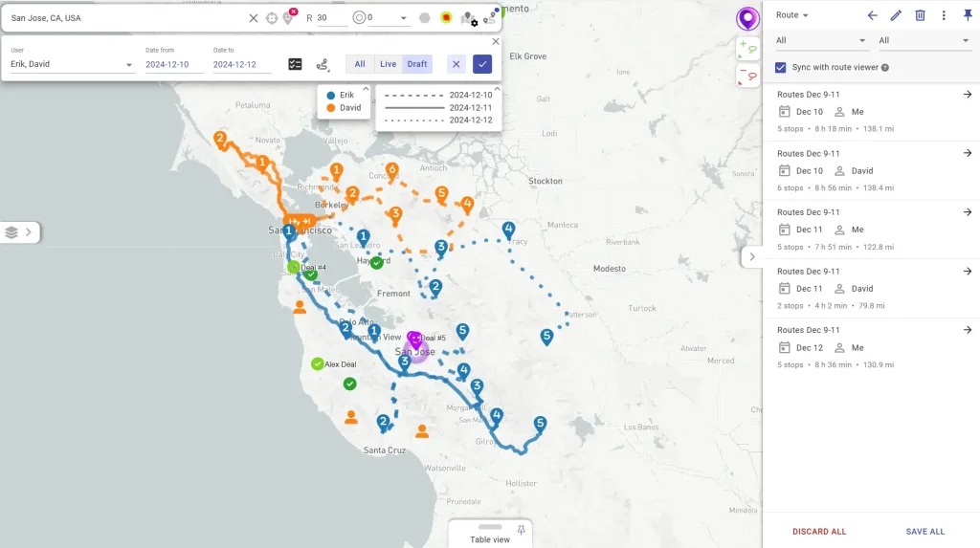Click the DISCARD ALL button

point(819,532)
